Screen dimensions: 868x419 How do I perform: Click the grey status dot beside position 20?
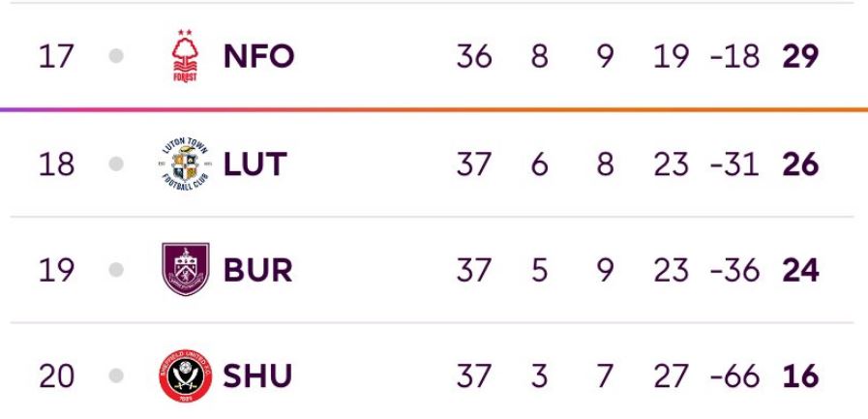tap(116, 375)
